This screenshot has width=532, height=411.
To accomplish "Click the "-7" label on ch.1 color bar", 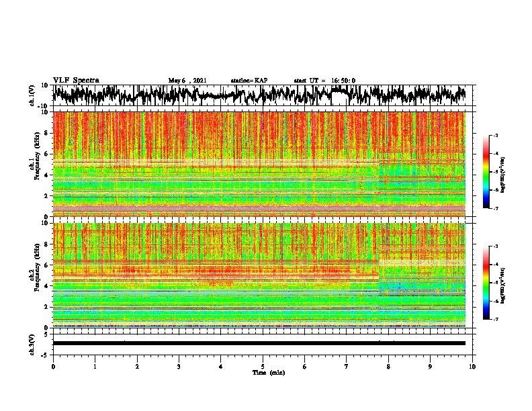I will [x=495, y=208].
